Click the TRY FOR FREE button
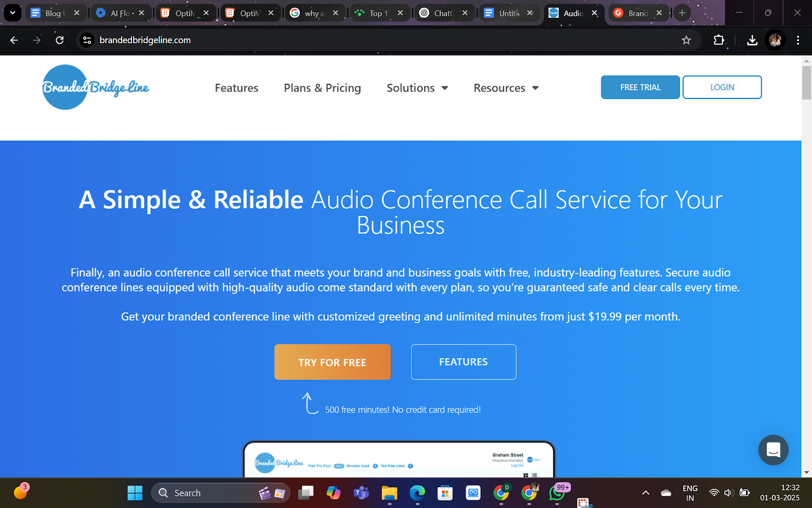Image resolution: width=812 pixels, height=508 pixels. point(332,362)
